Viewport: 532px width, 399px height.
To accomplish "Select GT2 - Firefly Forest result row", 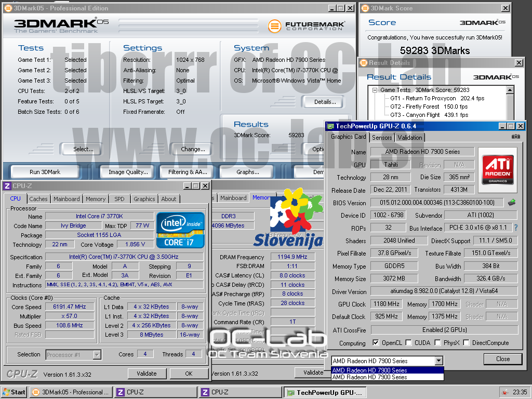I will point(429,107).
